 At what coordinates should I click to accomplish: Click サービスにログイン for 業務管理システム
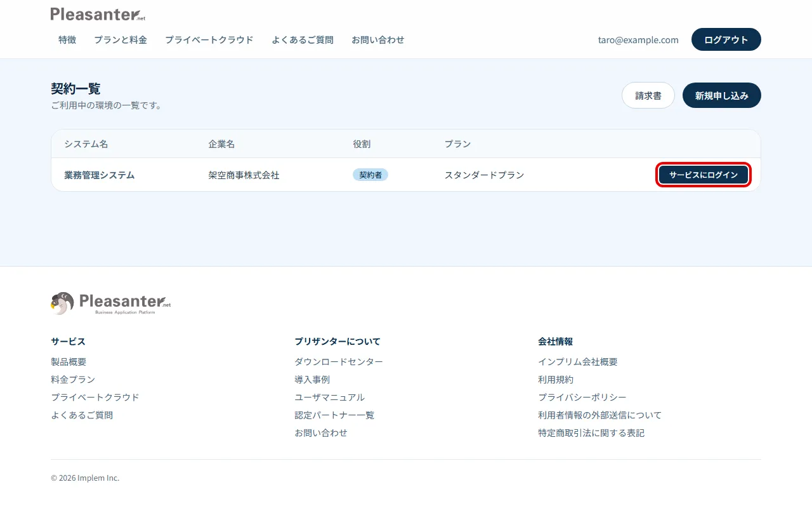(704, 175)
